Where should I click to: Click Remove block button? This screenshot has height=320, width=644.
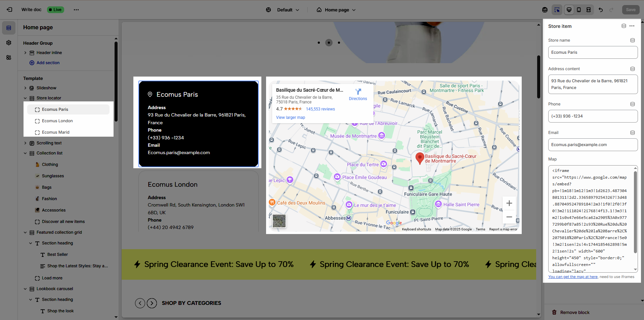click(571, 312)
